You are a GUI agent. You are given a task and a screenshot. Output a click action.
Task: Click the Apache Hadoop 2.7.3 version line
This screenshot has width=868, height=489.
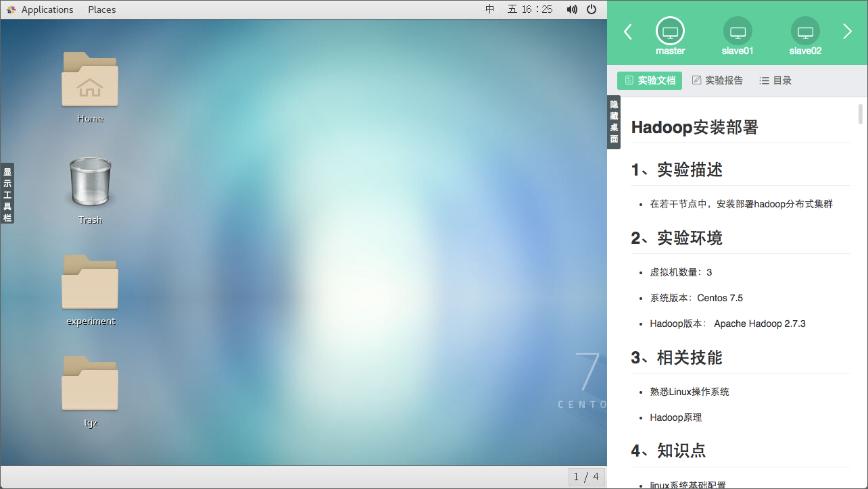728,324
